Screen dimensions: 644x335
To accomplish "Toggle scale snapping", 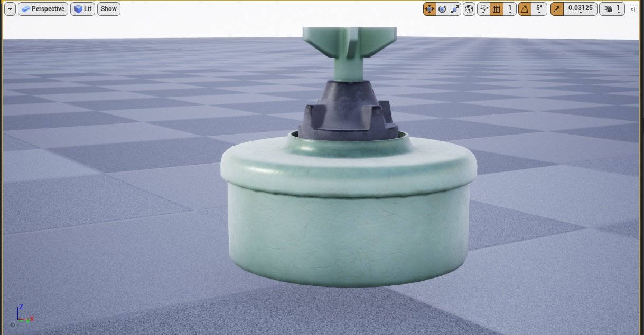I will pyautogui.click(x=557, y=9).
